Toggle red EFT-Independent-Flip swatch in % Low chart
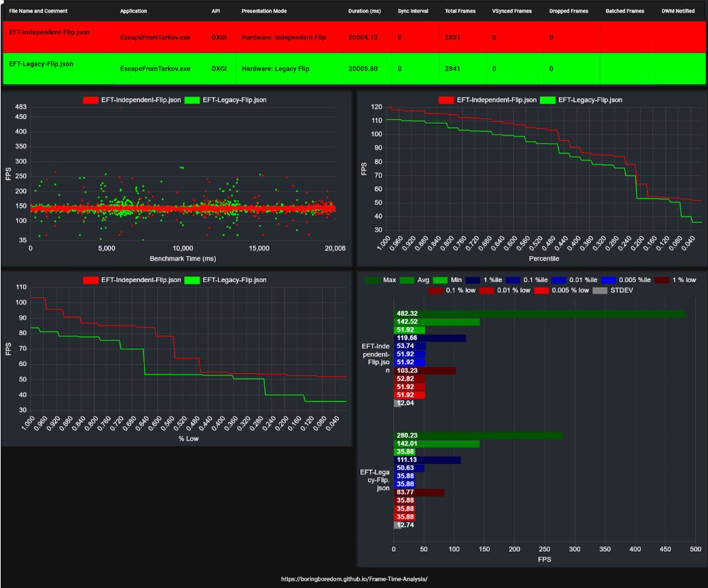708x588 pixels. click(x=90, y=280)
